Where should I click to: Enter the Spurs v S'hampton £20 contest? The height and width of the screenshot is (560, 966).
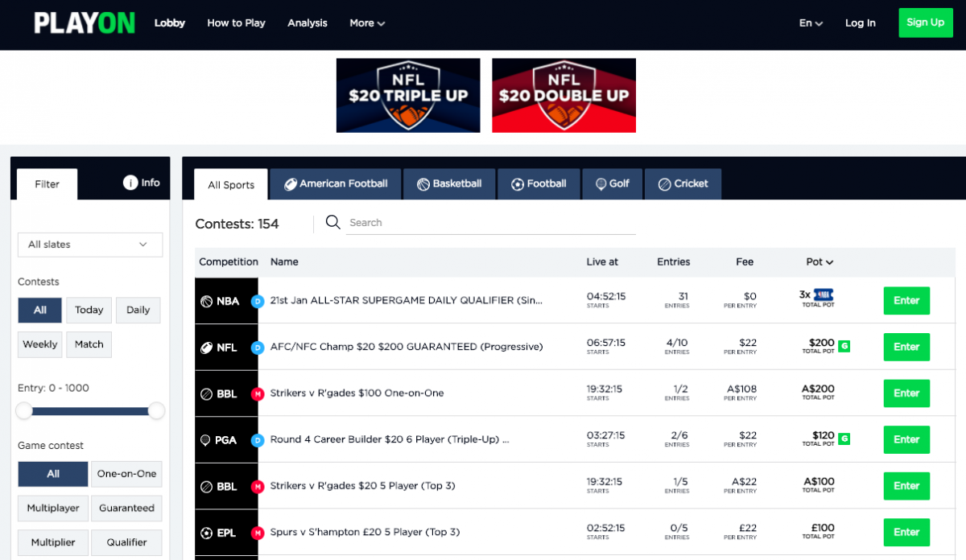click(906, 532)
